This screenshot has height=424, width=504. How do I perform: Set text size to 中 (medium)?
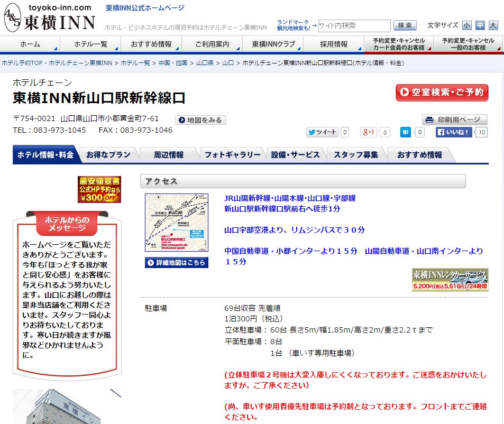click(x=480, y=25)
